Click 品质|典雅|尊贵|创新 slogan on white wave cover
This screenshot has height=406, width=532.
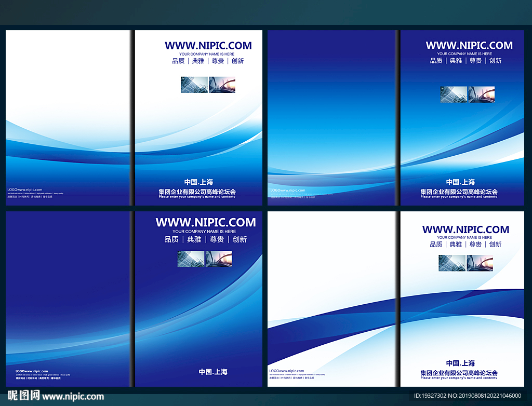[208, 61]
